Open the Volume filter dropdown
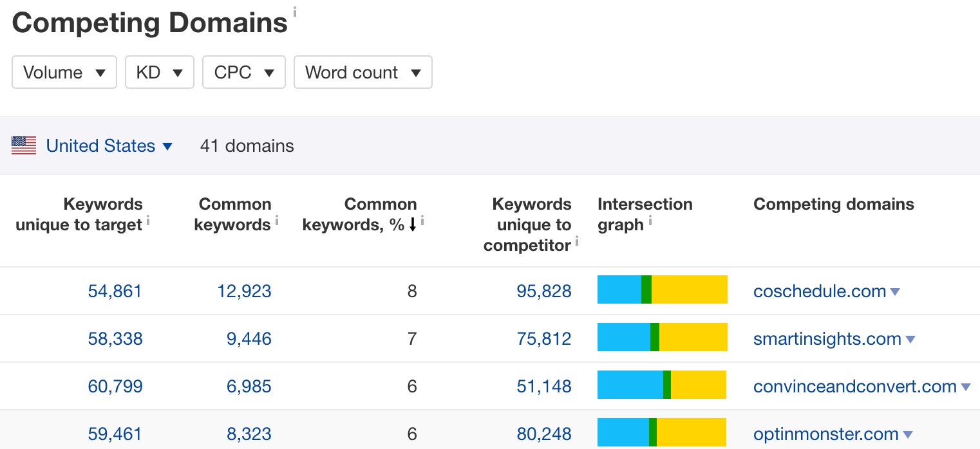 [64, 72]
